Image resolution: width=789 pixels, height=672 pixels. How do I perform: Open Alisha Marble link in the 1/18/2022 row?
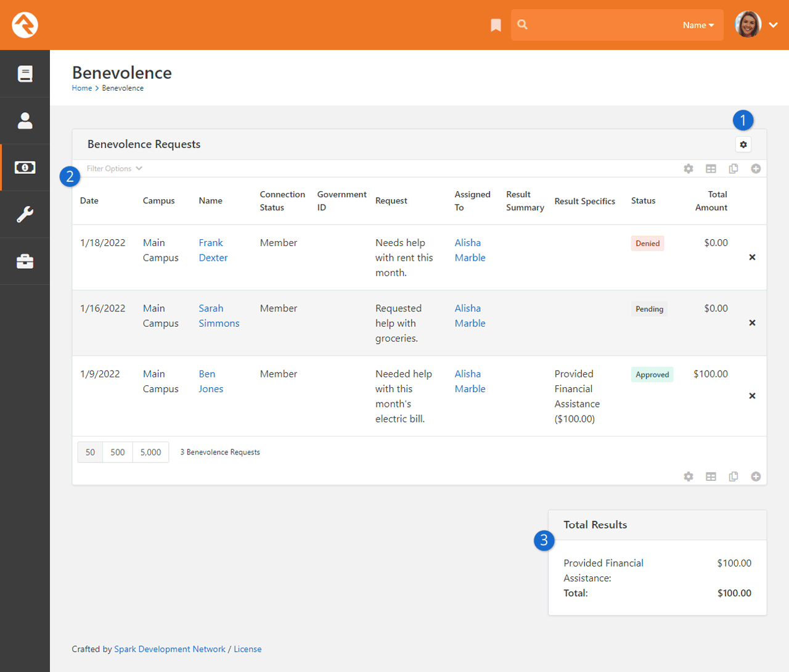[x=470, y=250]
